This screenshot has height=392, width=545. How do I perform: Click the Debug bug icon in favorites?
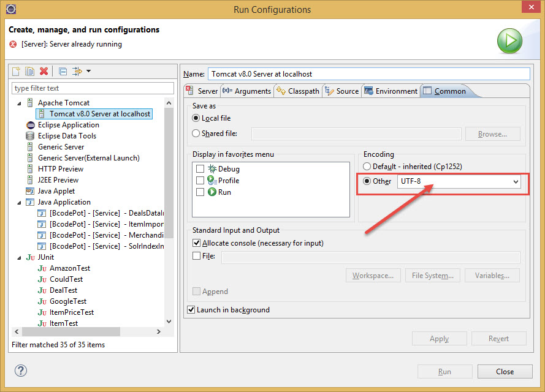212,169
